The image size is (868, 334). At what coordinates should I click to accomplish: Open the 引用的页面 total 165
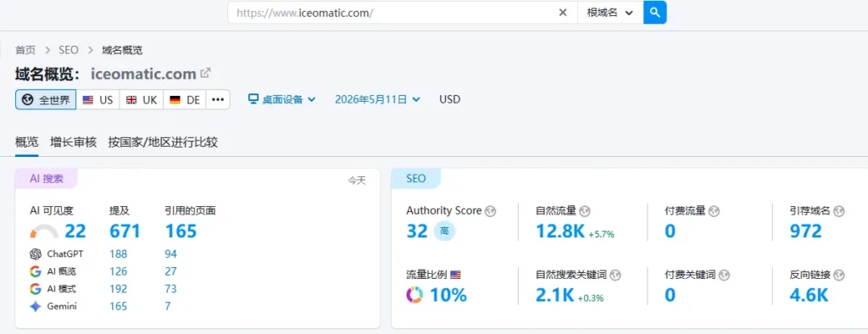click(x=181, y=231)
